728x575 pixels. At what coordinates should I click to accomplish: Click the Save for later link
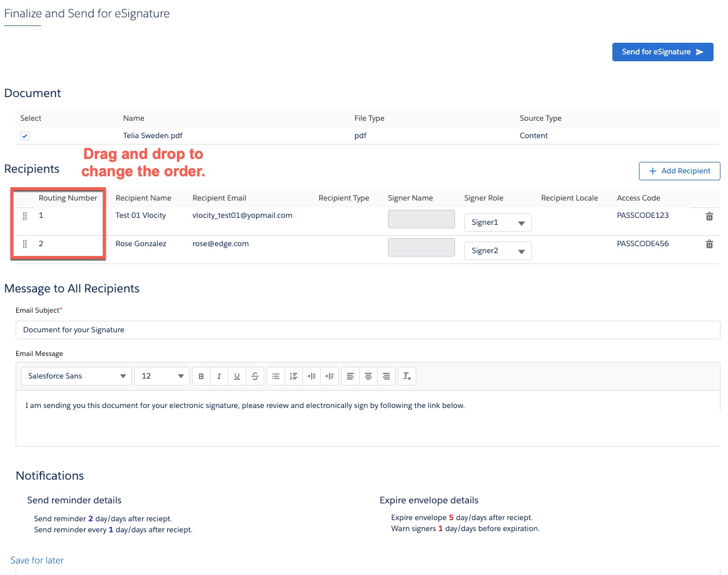(x=37, y=561)
